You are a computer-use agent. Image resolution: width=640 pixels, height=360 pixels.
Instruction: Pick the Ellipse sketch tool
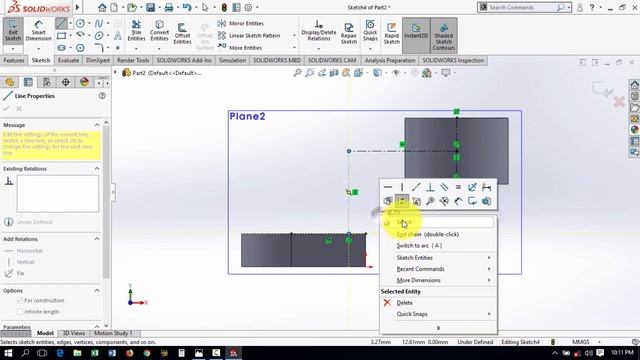(99, 36)
